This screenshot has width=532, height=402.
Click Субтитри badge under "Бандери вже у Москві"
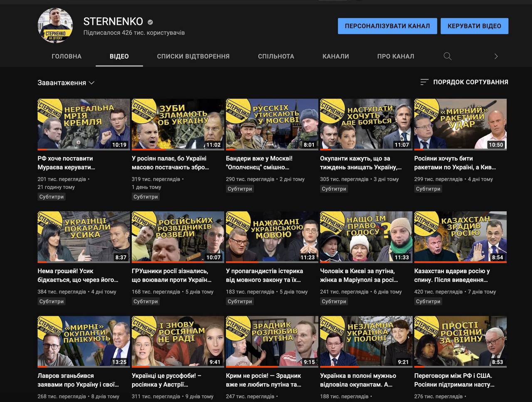[240, 189]
